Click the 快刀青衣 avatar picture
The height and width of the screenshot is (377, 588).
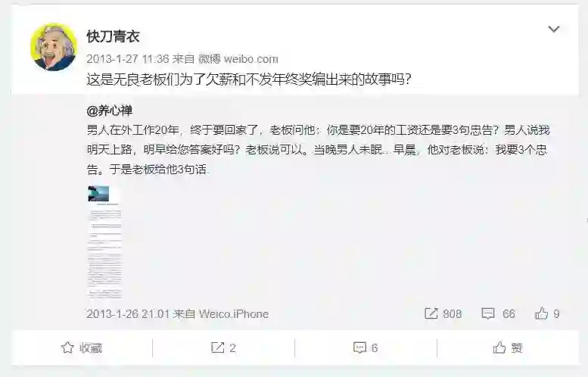coord(54,47)
